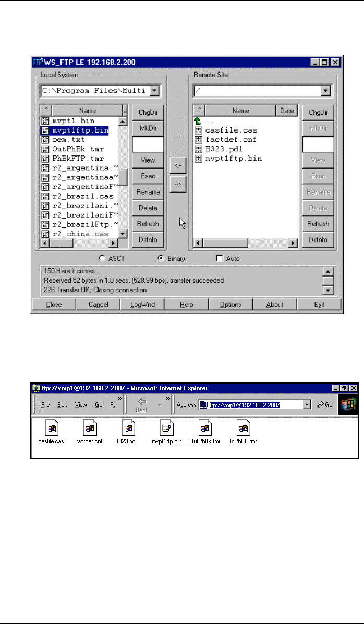
Task: Click remote list horizontal scroll right arrow
Action: 294,243
